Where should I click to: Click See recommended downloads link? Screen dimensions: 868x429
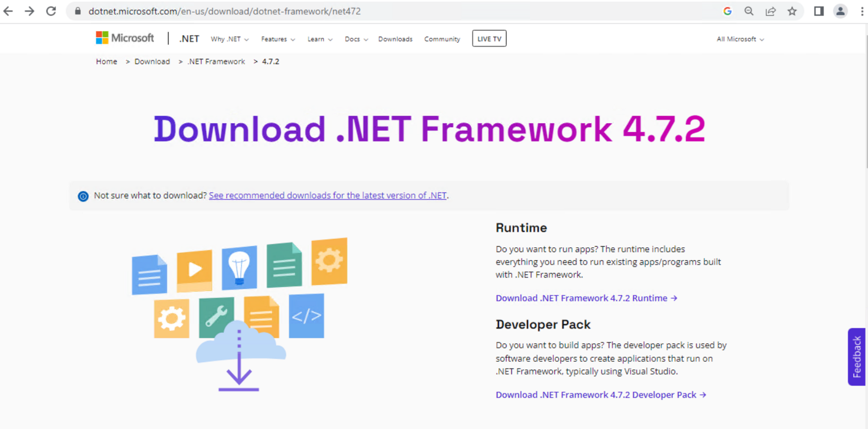328,195
